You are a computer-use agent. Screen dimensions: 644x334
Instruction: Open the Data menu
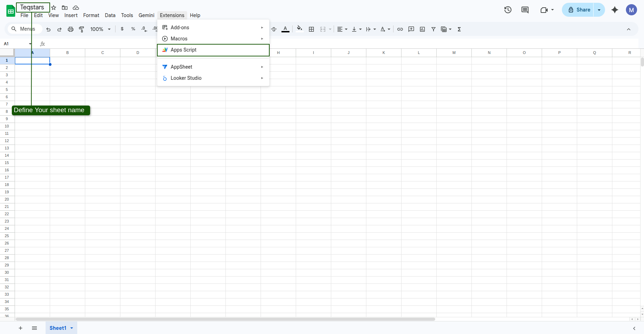pyautogui.click(x=110, y=15)
